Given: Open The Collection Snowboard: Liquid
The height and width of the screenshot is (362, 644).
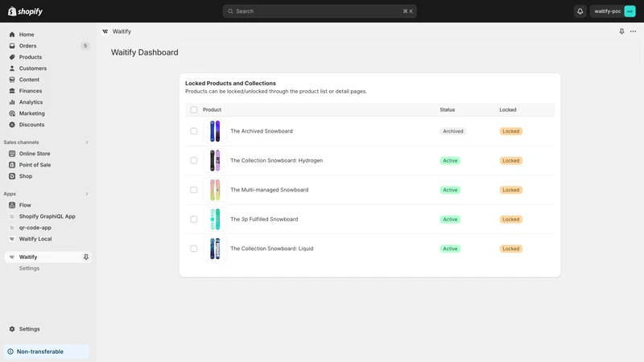Looking at the screenshot, I should point(272,249).
